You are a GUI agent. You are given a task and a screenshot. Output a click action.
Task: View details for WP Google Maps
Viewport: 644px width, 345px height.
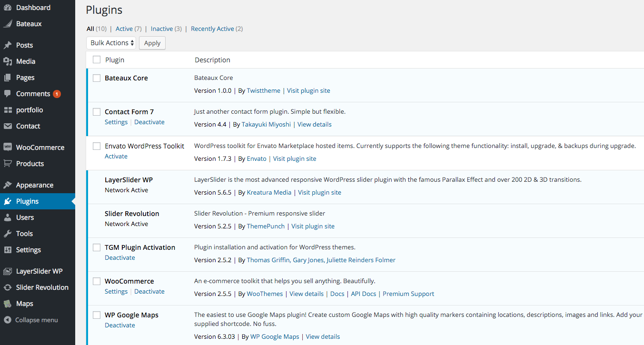tap(323, 336)
